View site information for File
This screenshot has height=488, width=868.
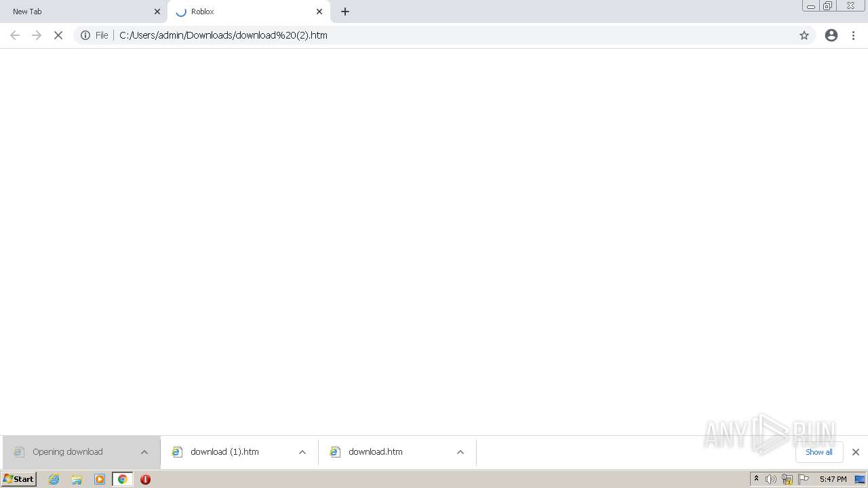94,35
